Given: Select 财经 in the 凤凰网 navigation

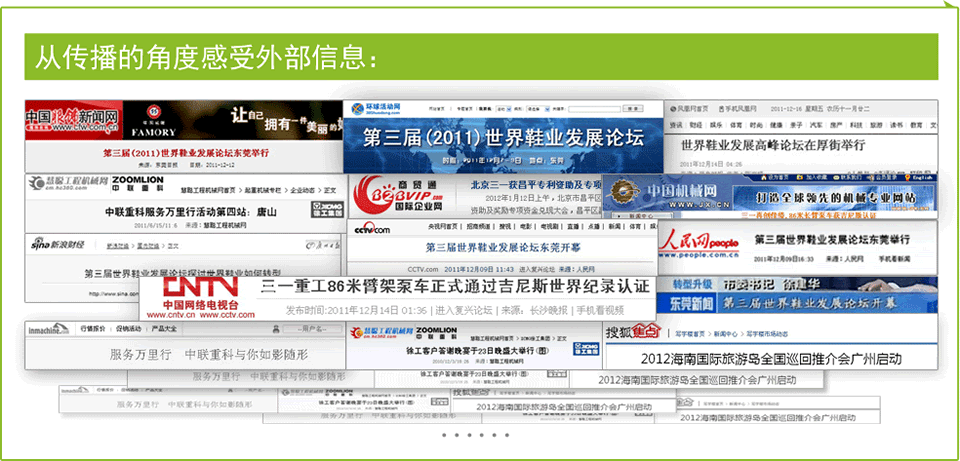Looking at the screenshot, I should click(695, 125).
